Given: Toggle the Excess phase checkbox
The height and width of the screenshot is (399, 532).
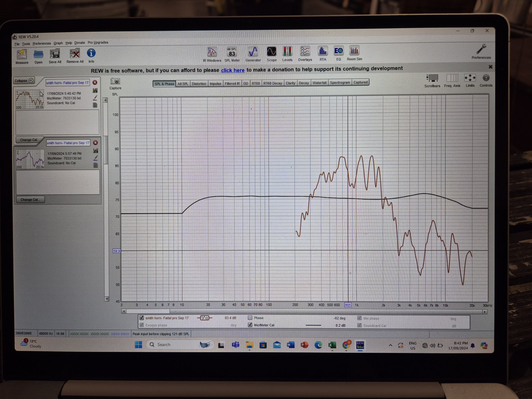Looking at the screenshot, I should (142, 325).
